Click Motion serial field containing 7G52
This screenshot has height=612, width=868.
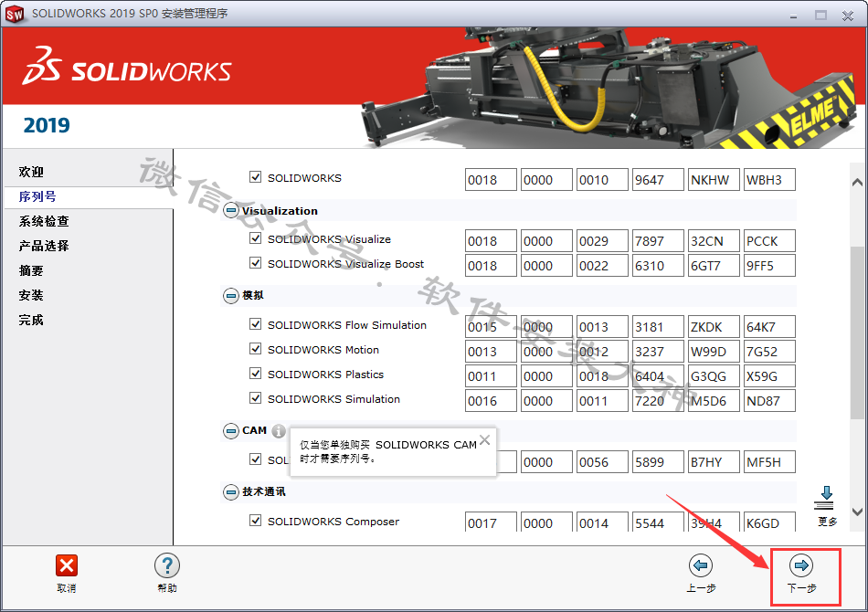(769, 352)
